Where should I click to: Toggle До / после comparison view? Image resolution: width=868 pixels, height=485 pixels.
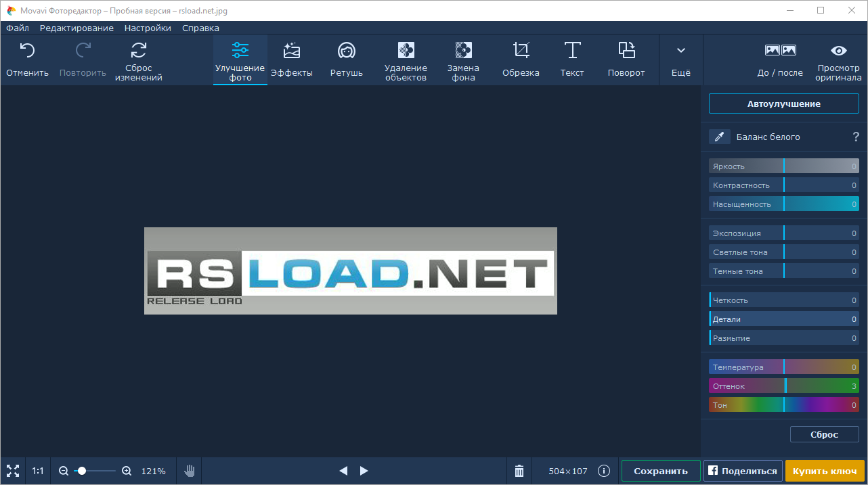coord(780,60)
